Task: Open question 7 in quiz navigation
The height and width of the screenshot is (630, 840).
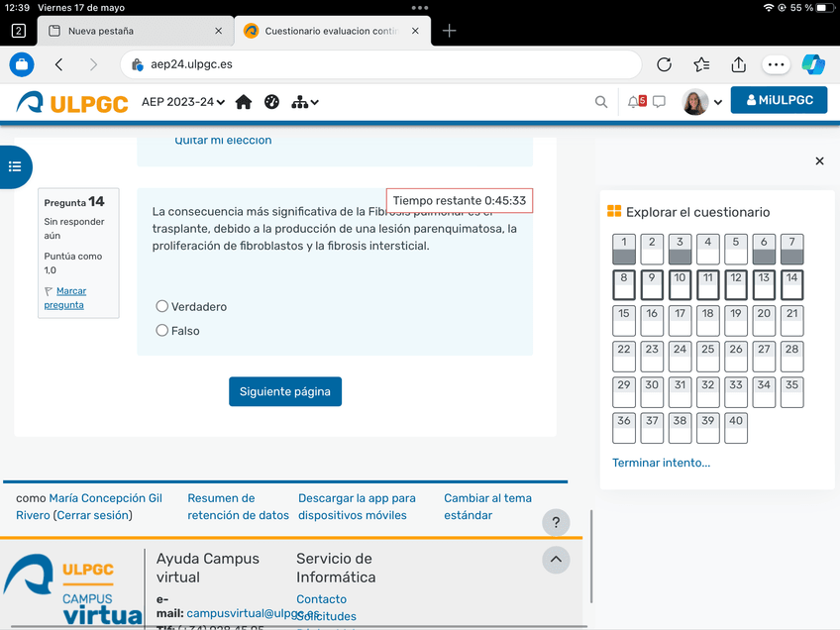Action: click(791, 249)
